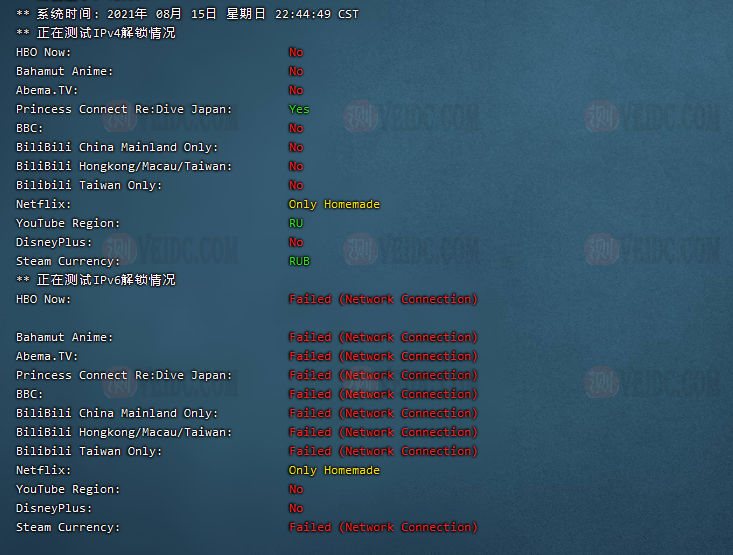Click the red "No" beside IPv6 YouTube Region

pos(296,490)
